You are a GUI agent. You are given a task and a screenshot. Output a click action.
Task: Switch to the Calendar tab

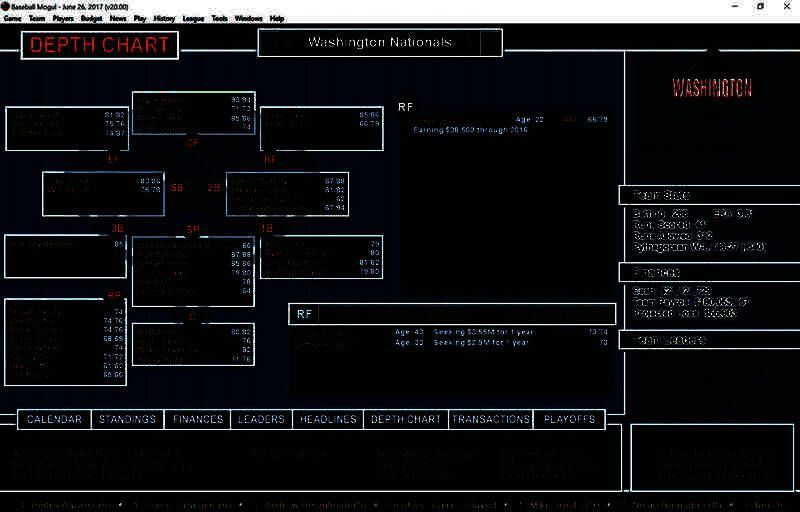[x=55, y=420]
